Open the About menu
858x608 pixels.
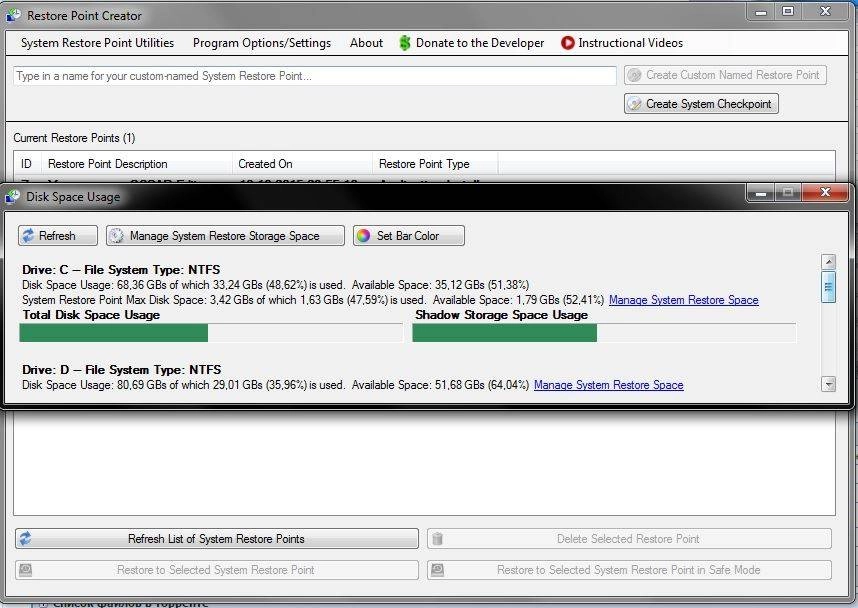(366, 43)
